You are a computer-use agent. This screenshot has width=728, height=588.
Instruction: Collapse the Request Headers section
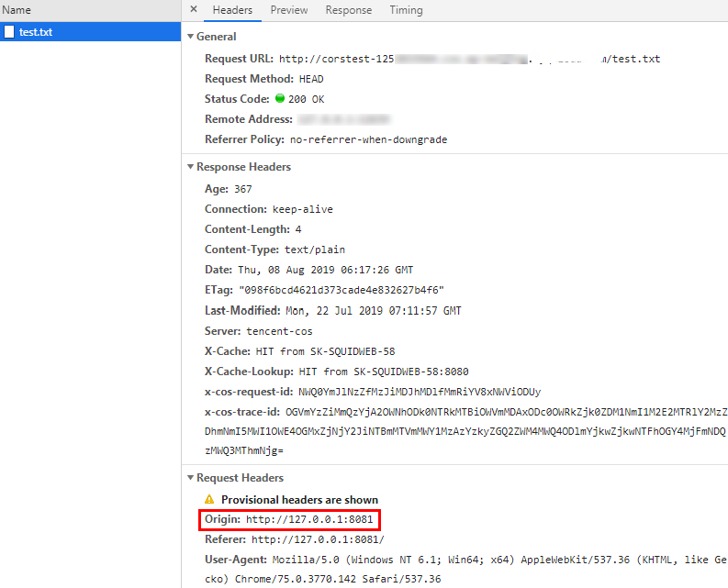(191, 478)
